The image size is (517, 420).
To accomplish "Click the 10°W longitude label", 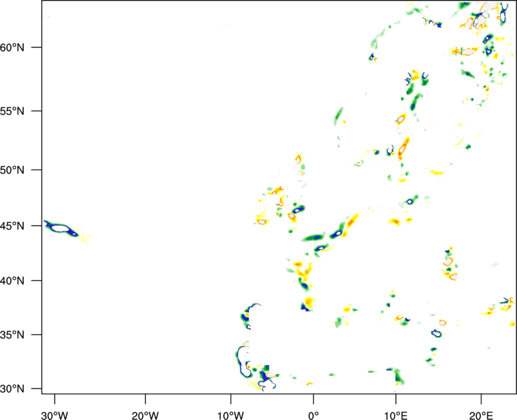I will coord(231,415).
